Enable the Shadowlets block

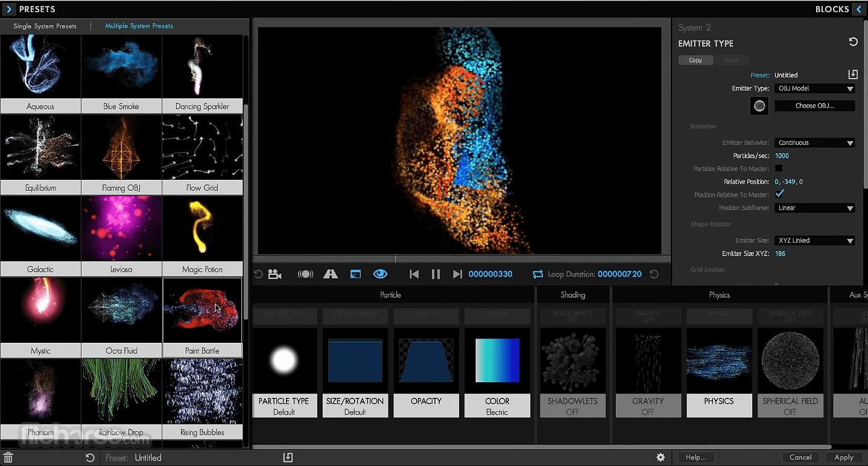572,372
